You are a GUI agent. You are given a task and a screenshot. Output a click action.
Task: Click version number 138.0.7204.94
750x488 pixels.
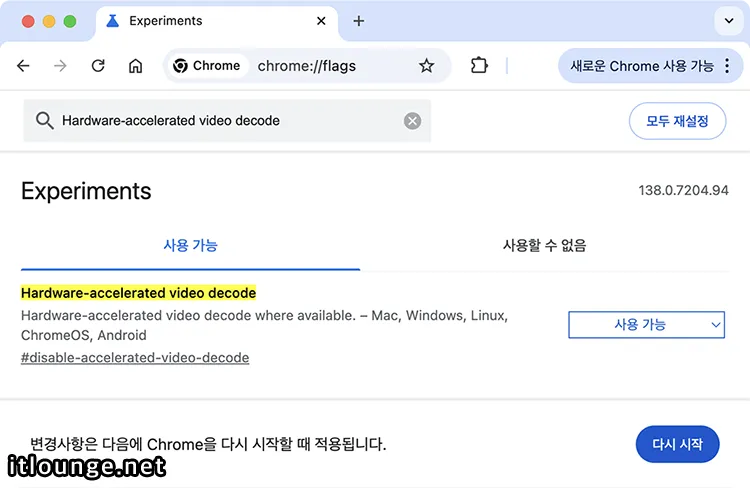click(x=684, y=190)
